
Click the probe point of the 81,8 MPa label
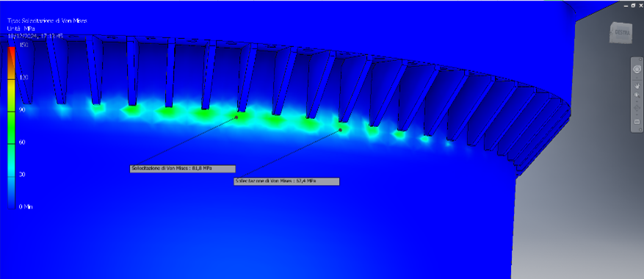click(x=236, y=117)
